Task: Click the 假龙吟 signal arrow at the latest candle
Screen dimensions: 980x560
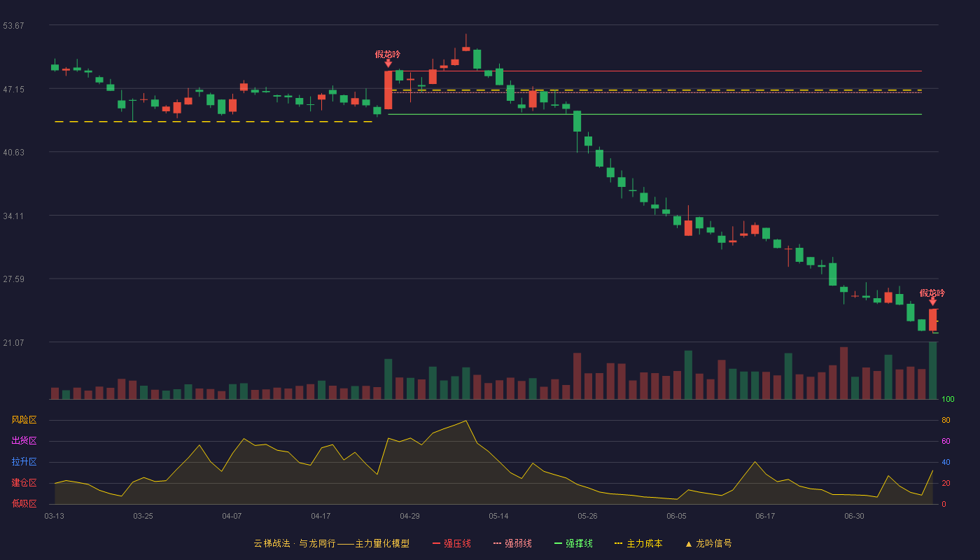Action: tap(932, 301)
